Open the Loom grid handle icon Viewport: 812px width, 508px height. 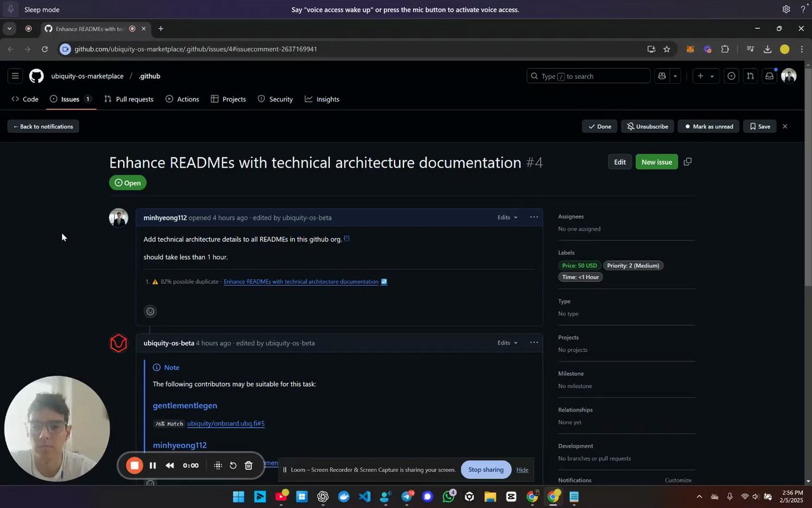point(218,465)
